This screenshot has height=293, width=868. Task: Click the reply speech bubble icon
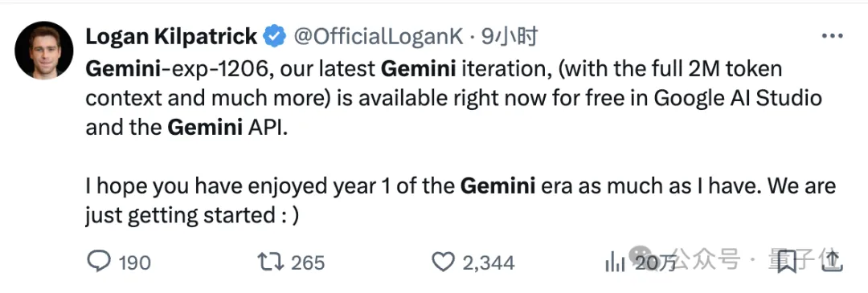99,262
